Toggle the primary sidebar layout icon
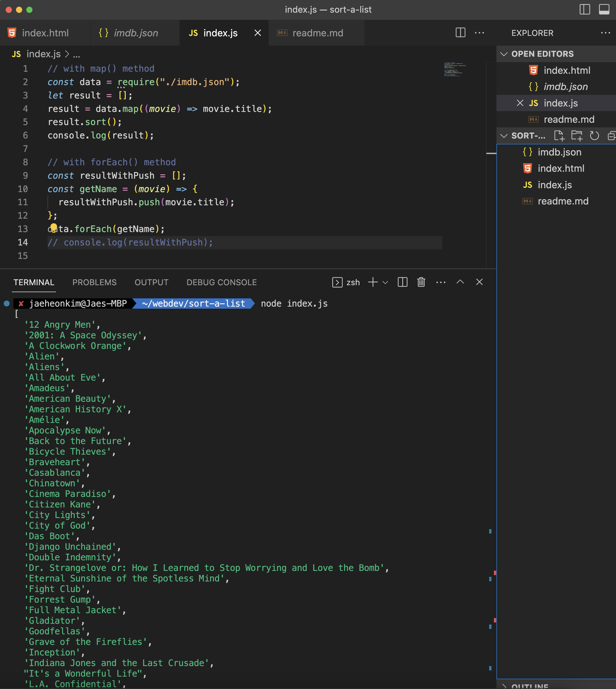 pos(585,10)
